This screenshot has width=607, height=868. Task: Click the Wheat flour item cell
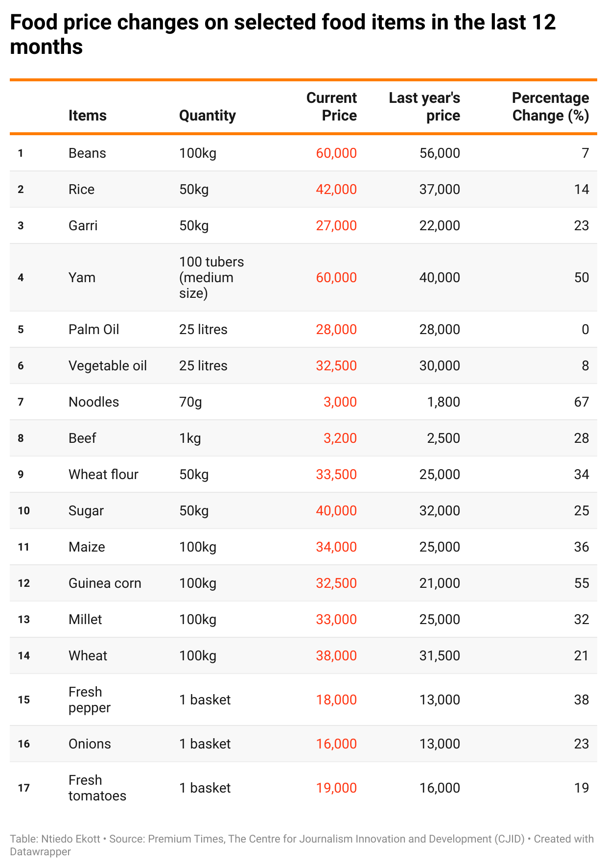pos(103,475)
